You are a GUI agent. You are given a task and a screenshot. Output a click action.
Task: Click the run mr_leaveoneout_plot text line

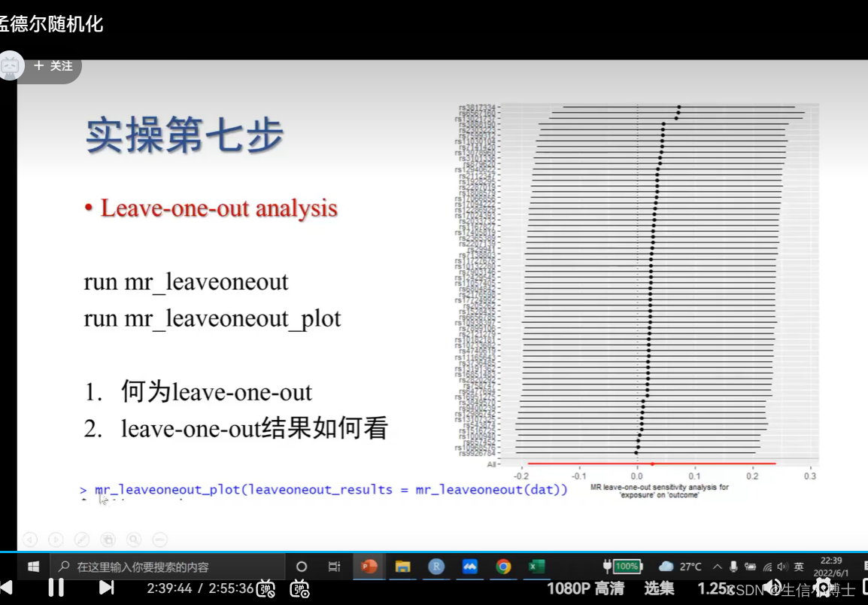pyautogui.click(x=213, y=318)
